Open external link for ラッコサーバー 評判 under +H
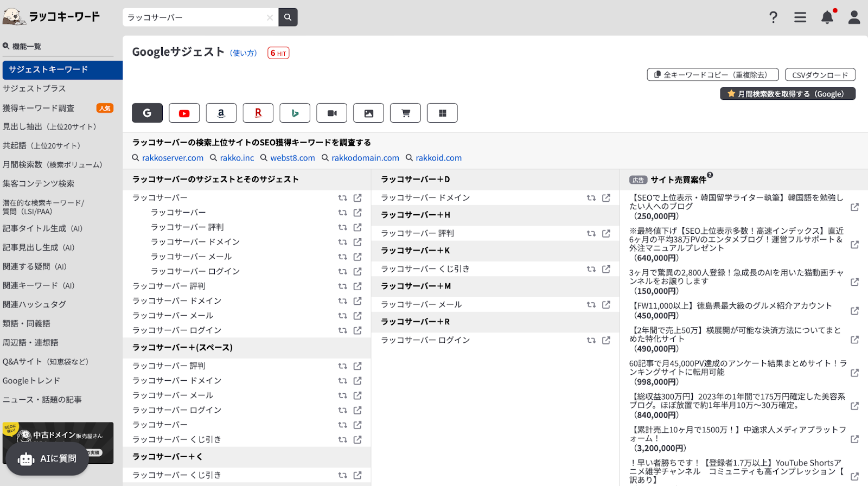 tap(606, 233)
